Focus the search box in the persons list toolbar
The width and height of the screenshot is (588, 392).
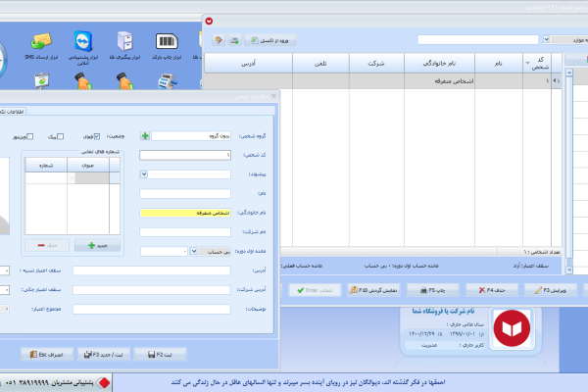[478, 40]
